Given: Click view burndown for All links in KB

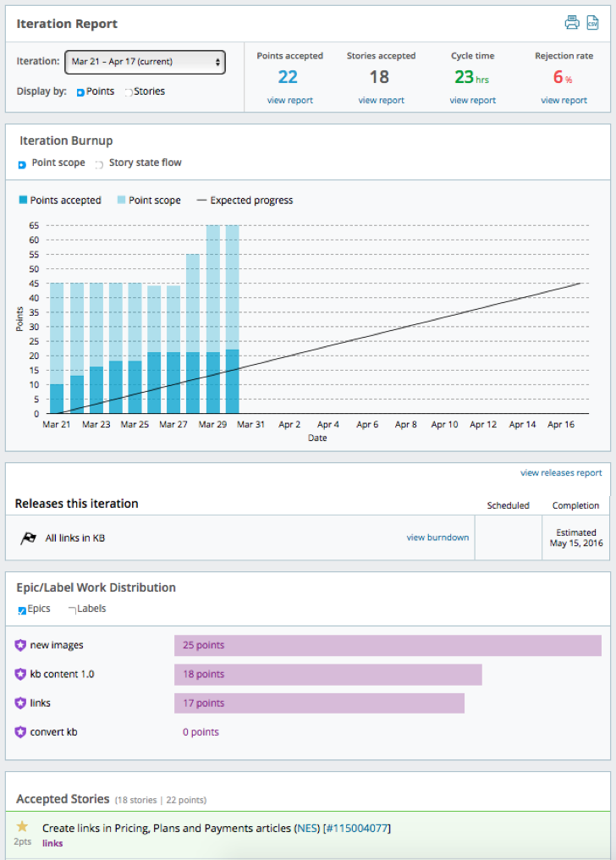Looking at the screenshot, I should (x=437, y=537).
